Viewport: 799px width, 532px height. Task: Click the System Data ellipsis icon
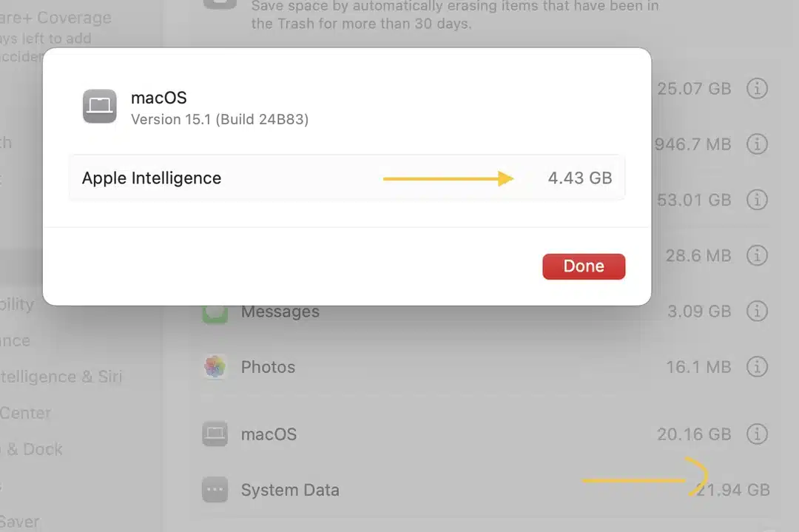click(x=215, y=490)
